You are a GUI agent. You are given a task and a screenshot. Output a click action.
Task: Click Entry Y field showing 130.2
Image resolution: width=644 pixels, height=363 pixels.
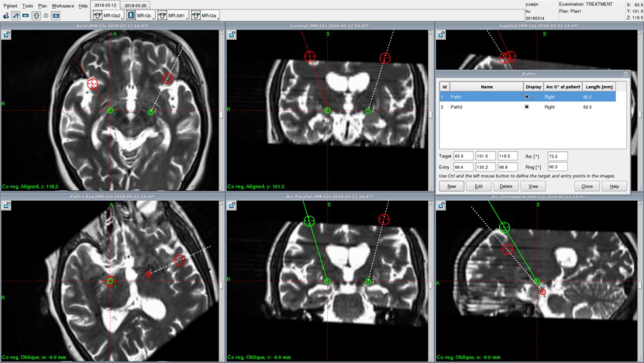click(485, 167)
